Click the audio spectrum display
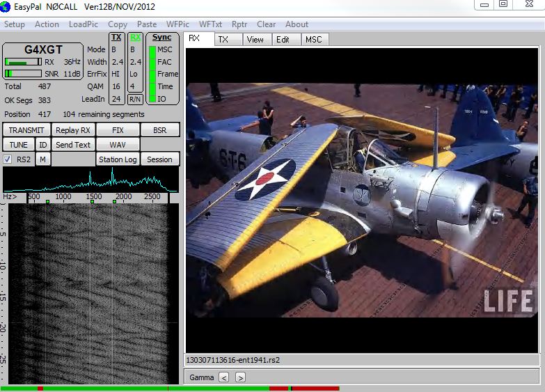This screenshot has width=545, height=392. coord(90,180)
